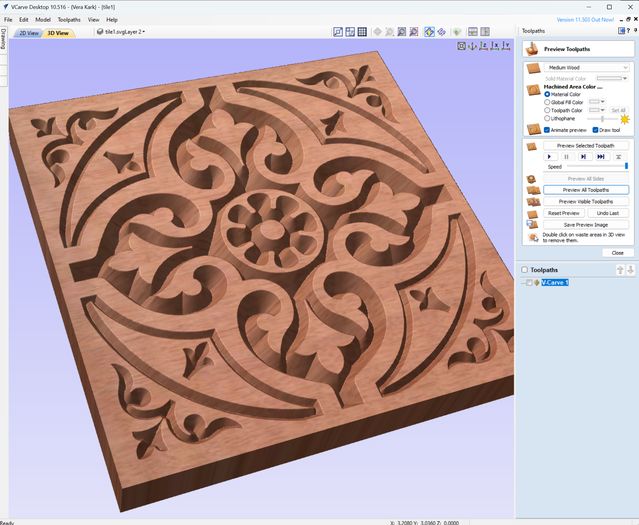Click the pause preview icon
Screen dimensions: 639x525
(x=566, y=157)
